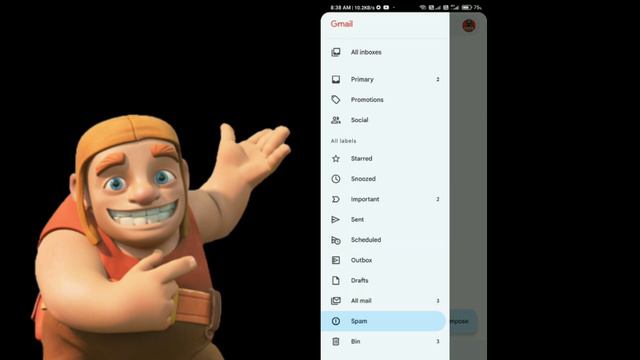Image resolution: width=640 pixels, height=360 pixels.
Task: Tap the Promotions tag icon
Action: click(x=336, y=100)
